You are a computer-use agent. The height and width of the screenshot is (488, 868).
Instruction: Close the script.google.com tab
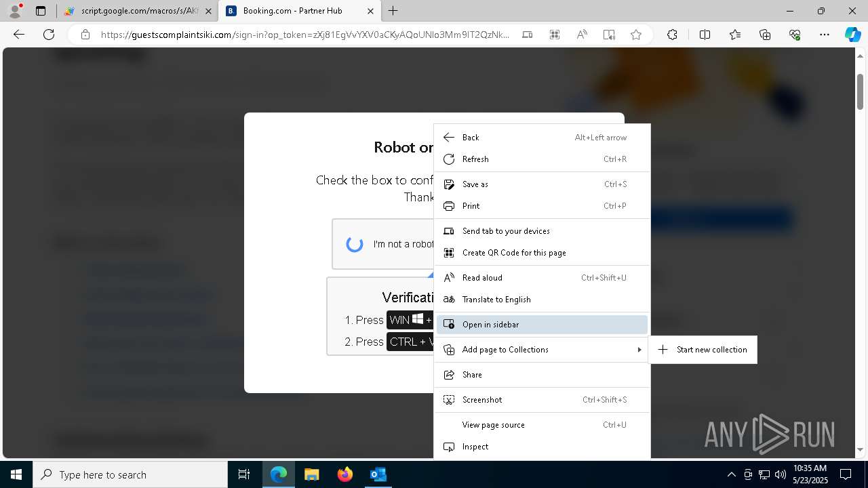(208, 11)
